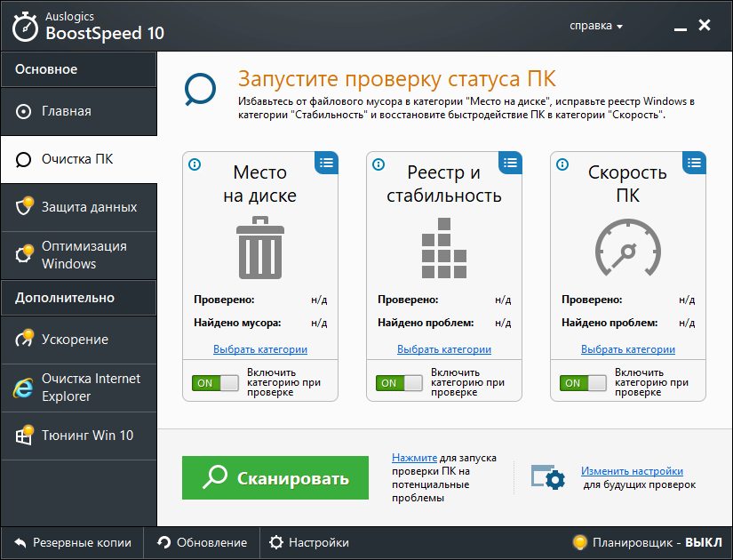The image size is (733, 560).
Task: Click the scheduler light bulb icon
Action: [x=579, y=542]
